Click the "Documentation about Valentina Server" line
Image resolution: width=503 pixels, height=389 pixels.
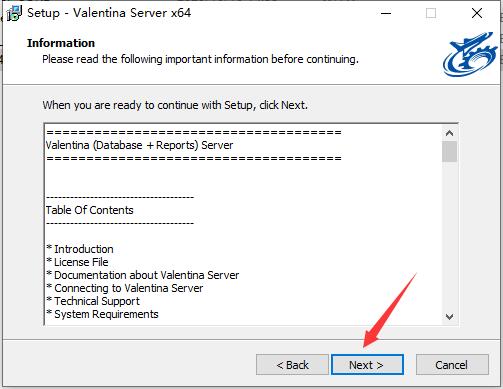pos(143,275)
